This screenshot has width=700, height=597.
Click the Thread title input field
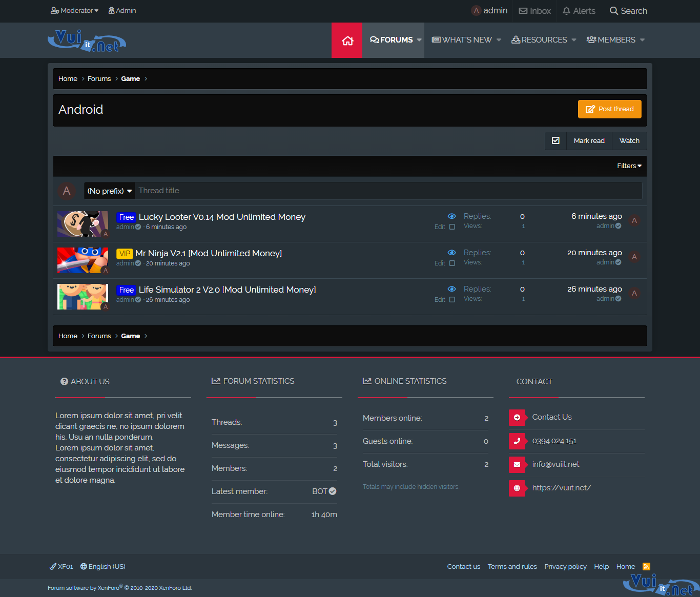[388, 191]
